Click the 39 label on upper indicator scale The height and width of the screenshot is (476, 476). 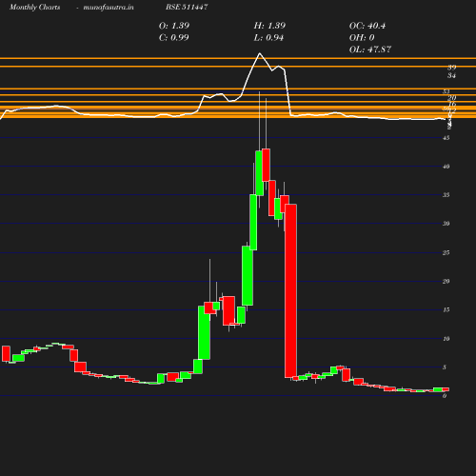(452, 68)
